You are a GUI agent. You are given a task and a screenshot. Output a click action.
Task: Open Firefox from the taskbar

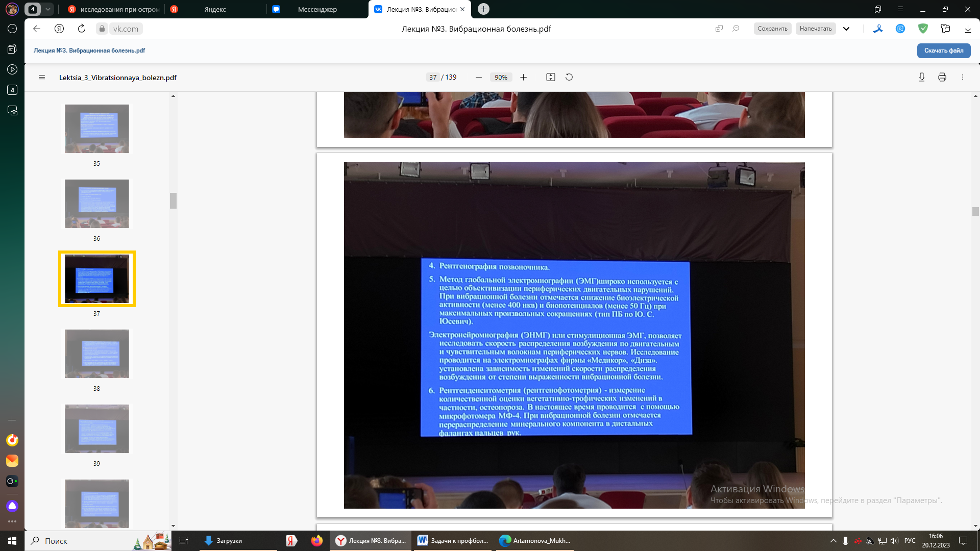coord(317,541)
